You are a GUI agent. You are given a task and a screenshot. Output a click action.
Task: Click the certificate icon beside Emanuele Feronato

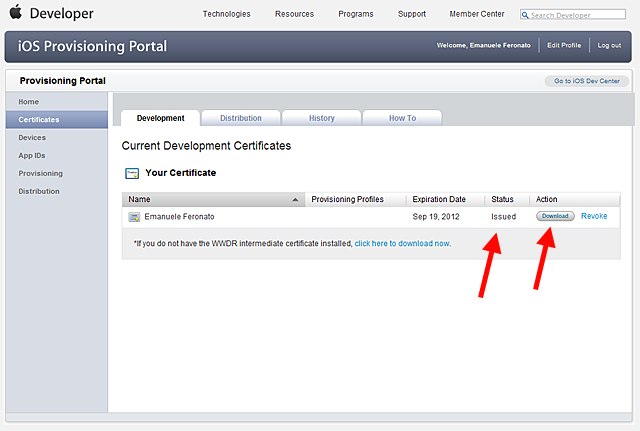(x=134, y=217)
